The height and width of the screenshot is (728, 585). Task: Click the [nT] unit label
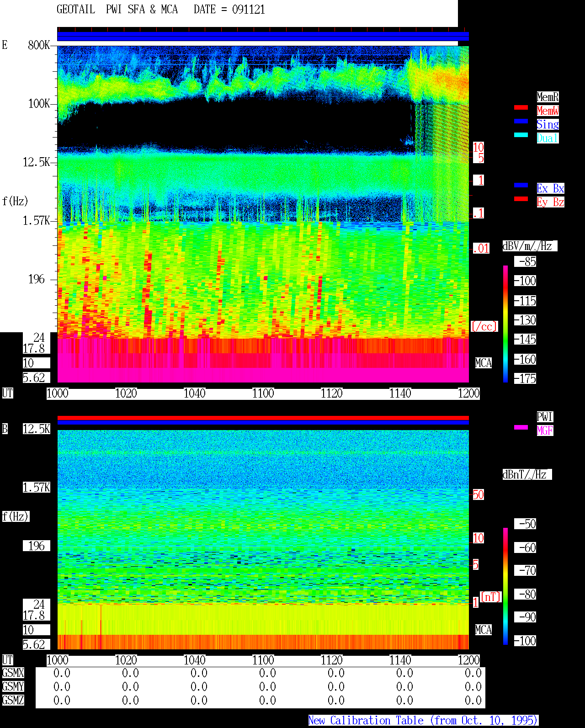tap(491, 597)
